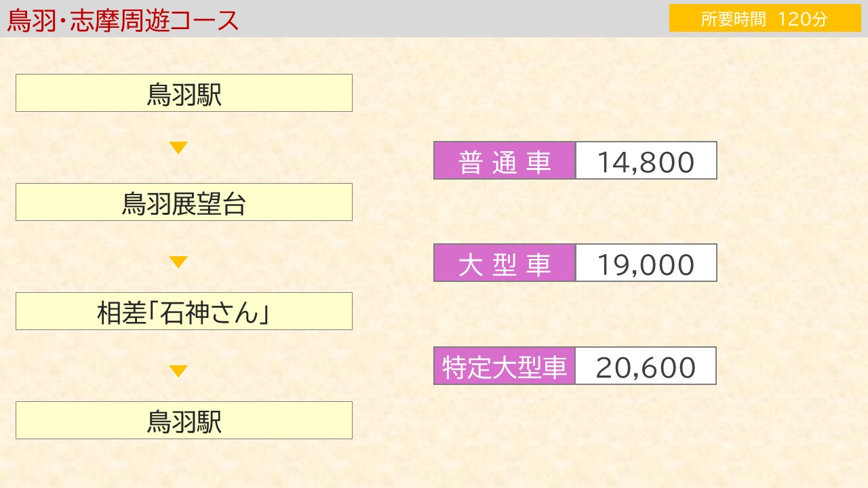This screenshot has height=488, width=868.
Task: Click the 120分 duration text
Action: tap(803, 19)
